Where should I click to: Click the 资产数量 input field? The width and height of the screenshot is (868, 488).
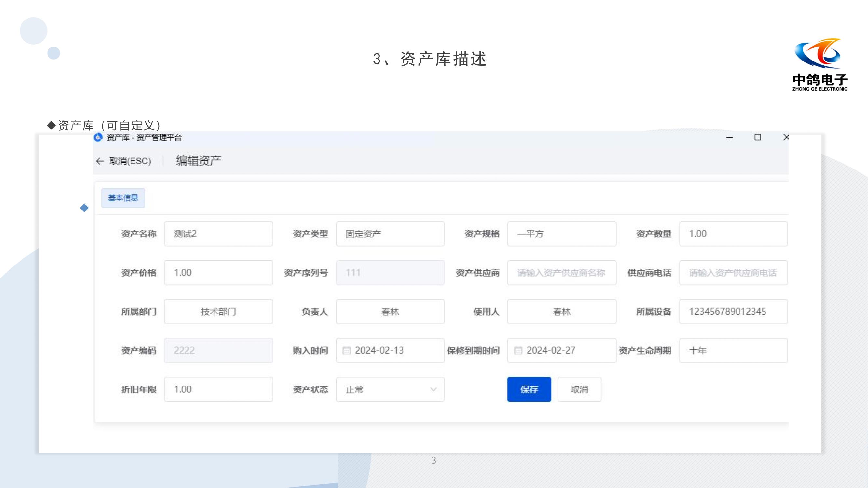pos(734,234)
